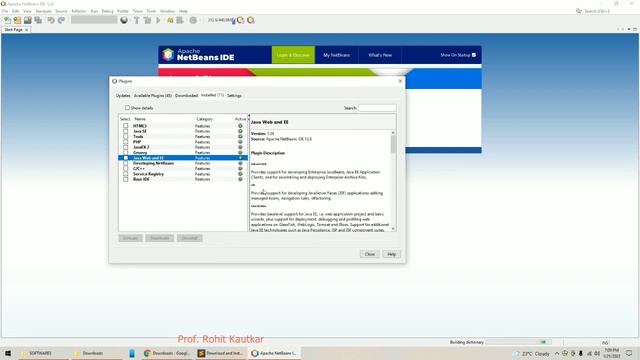Click the Redo toolbar icon
Viewport: 640px width, 360px height.
(61, 20)
